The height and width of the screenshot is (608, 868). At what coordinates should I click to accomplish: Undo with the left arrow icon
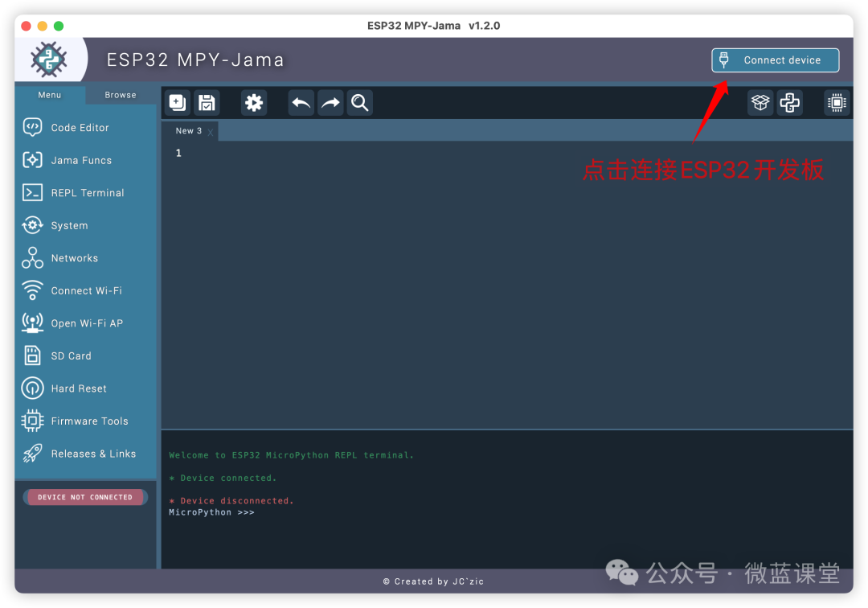[301, 102]
